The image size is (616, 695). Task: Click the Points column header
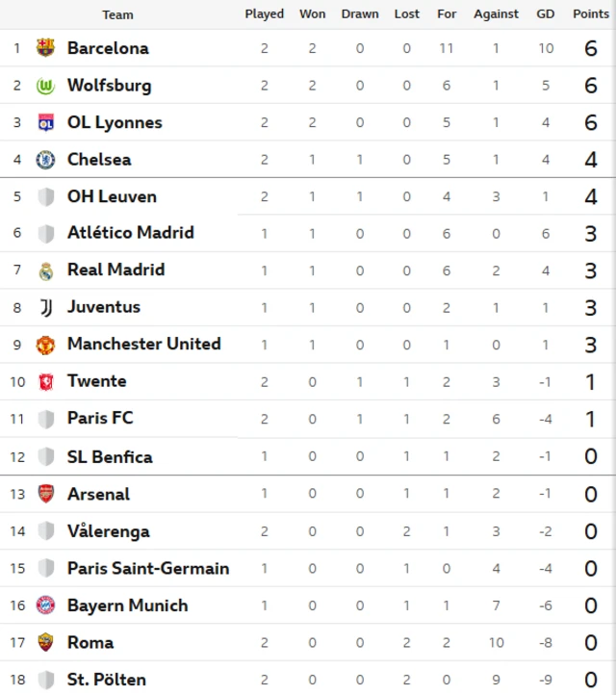coord(591,14)
